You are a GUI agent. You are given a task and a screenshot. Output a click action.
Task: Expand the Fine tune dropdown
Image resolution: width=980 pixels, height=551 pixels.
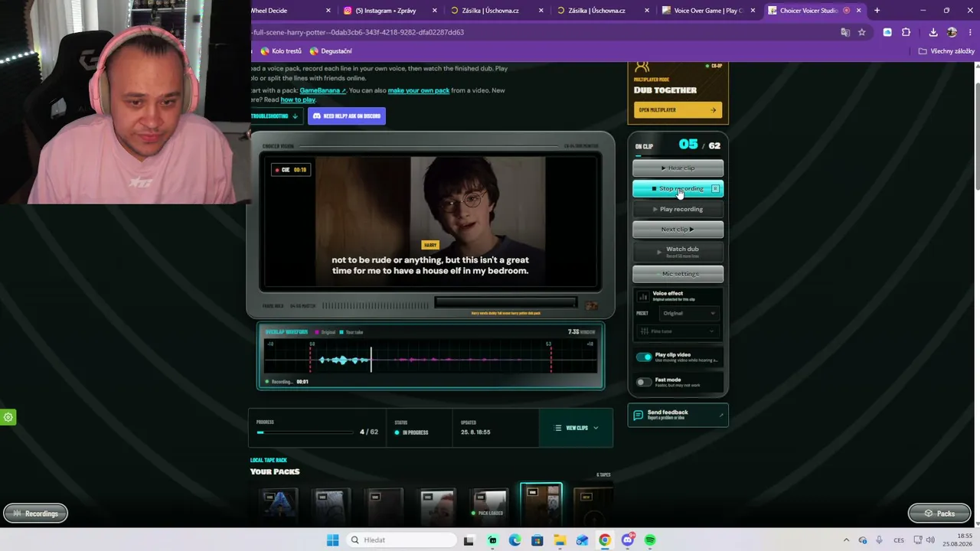coord(678,331)
